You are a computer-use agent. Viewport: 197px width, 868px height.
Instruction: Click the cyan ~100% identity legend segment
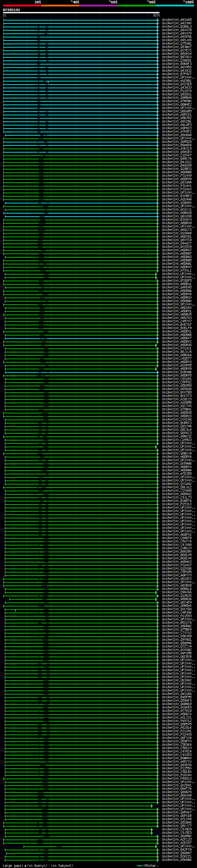[x=175, y=6]
